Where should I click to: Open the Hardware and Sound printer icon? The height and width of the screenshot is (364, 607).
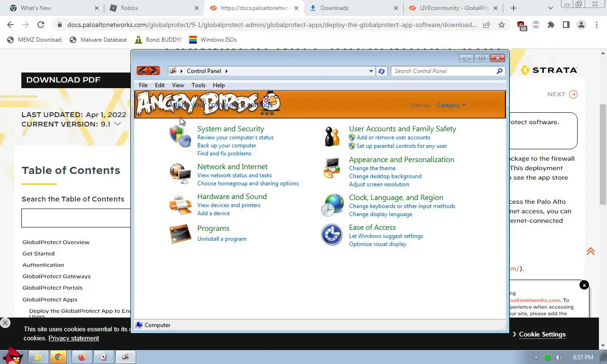(180, 204)
